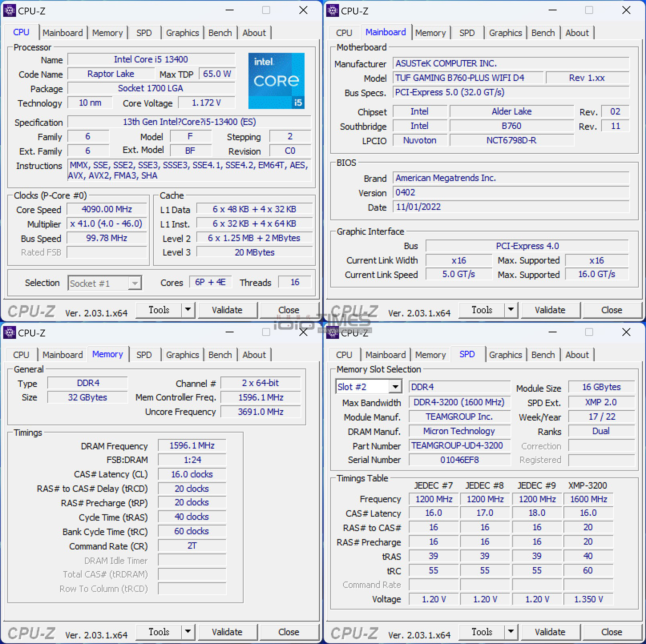Select the Bench tab in the SPD window
Screen dimensions: 646x644
[543, 355]
